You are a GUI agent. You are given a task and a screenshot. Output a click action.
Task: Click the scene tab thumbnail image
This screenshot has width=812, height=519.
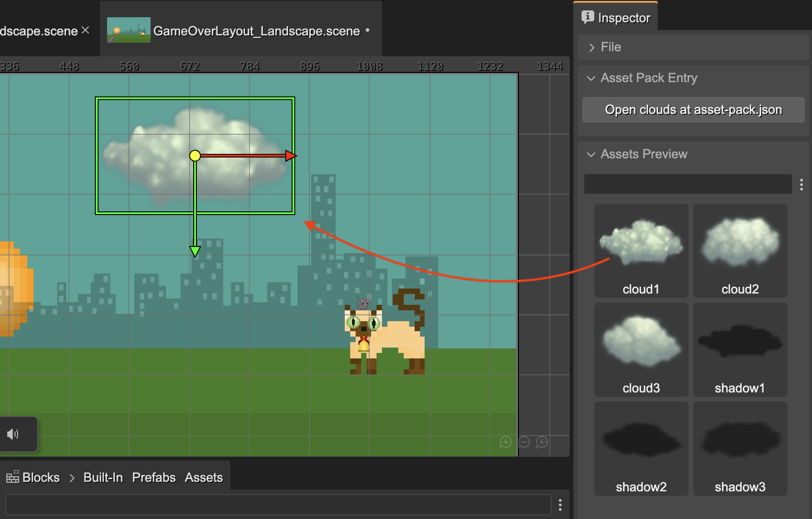coord(128,30)
